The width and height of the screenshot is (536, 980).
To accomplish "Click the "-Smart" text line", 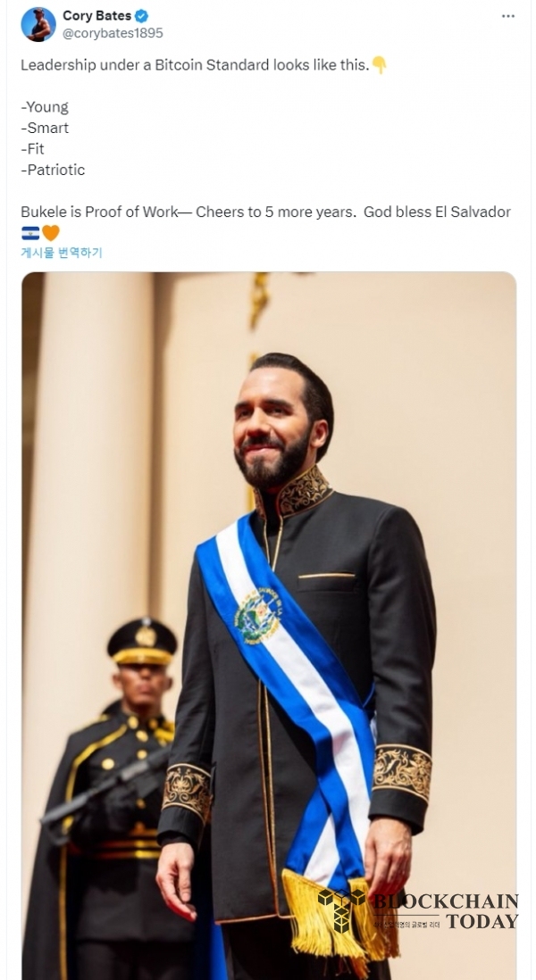I will 45,128.
